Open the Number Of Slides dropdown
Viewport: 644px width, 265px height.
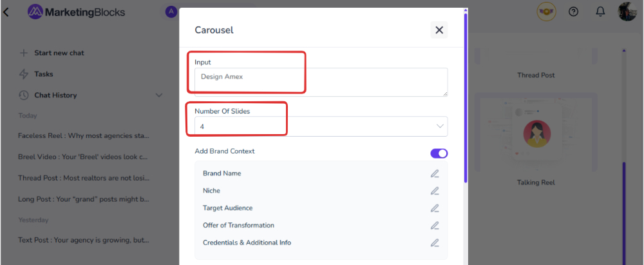(321, 126)
